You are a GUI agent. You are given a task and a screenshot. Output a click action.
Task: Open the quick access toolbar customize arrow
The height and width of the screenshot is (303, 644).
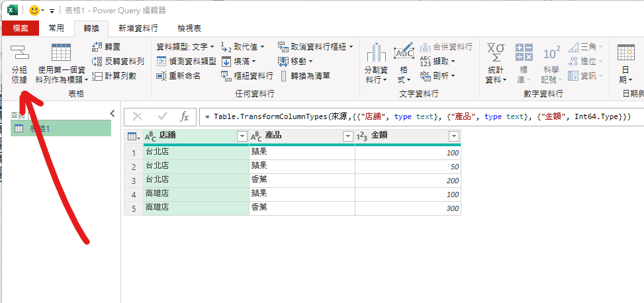point(52,11)
